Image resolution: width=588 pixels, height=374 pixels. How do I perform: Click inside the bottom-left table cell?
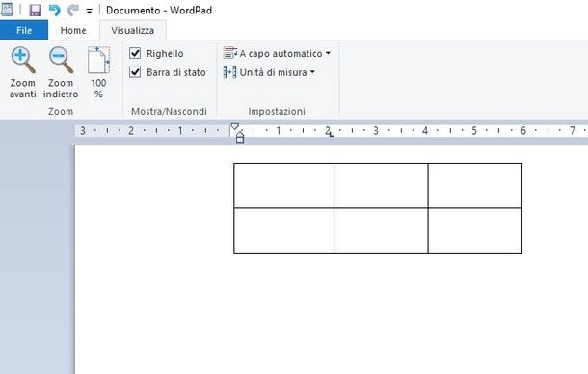283,230
